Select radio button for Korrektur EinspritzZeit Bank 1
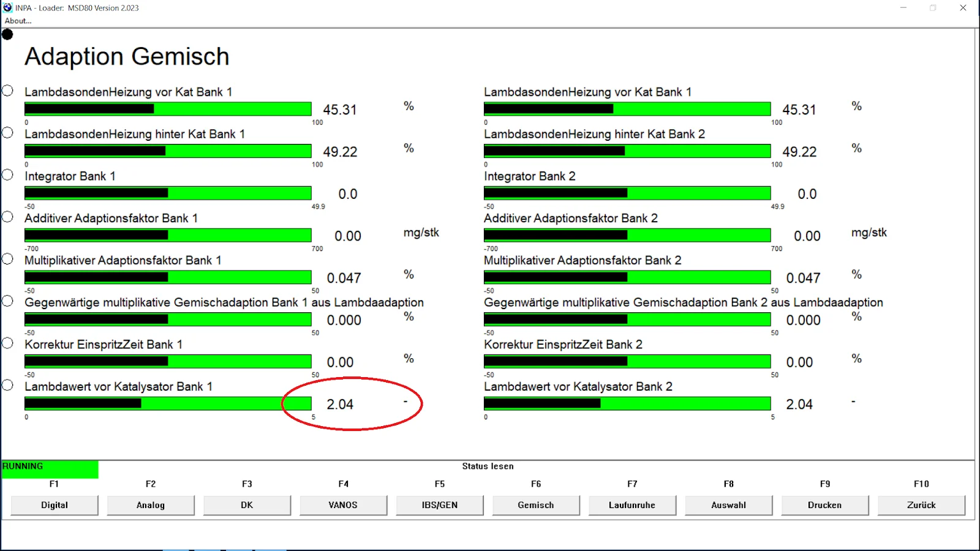 pos(7,343)
